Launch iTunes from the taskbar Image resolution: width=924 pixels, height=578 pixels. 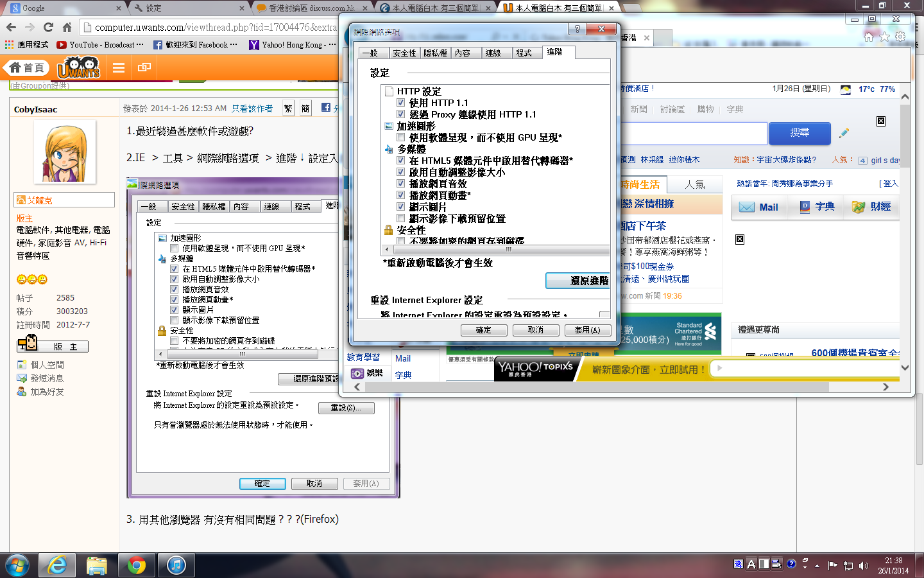click(176, 565)
